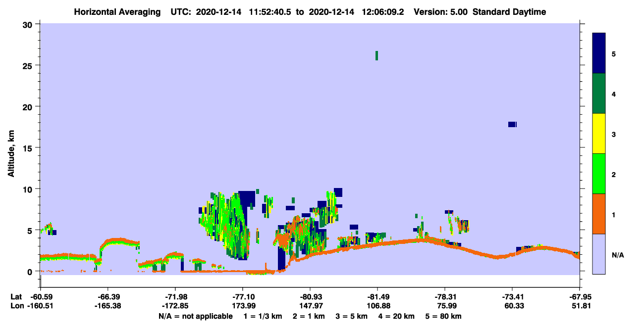Viewport: 644px width, 330px height.
Task: Click legend text '4 = 20 km'
Action: (396, 316)
